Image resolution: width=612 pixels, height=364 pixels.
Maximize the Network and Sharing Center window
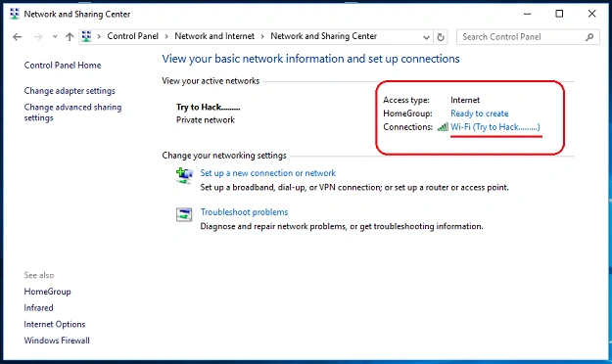point(559,14)
